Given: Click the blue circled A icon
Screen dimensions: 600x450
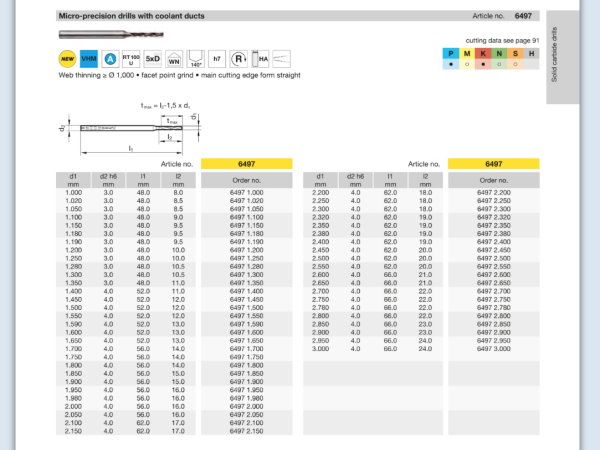Looking at the screenshot, I should point(111,58).
